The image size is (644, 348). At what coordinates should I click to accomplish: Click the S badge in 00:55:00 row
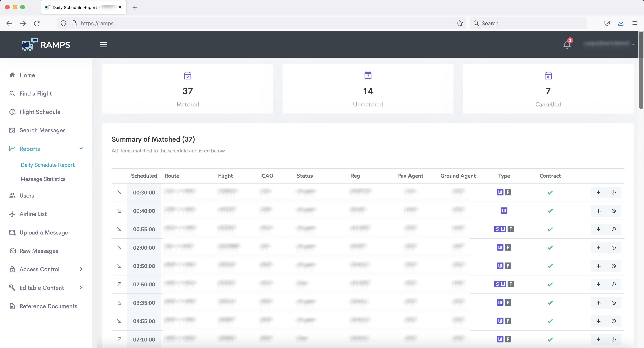[497, 229]
